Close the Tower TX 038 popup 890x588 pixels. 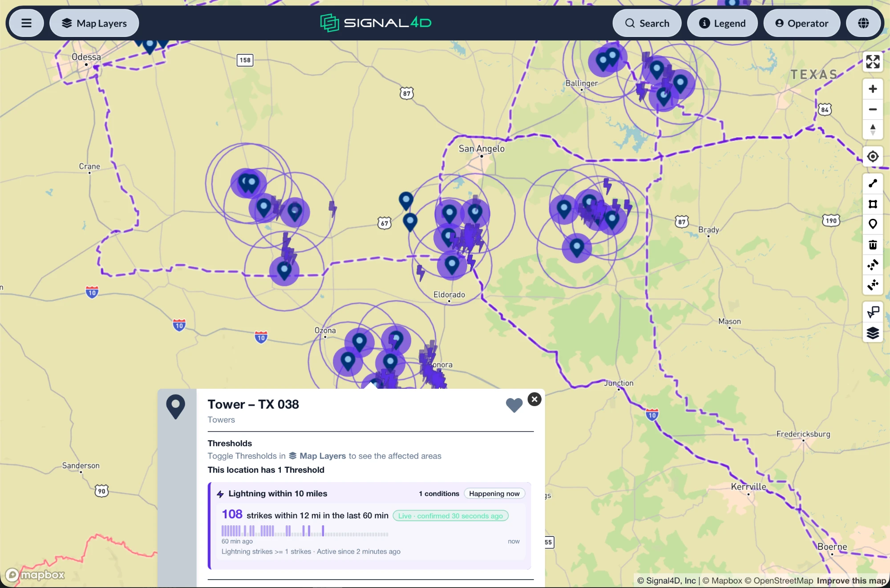pos(534,399)
